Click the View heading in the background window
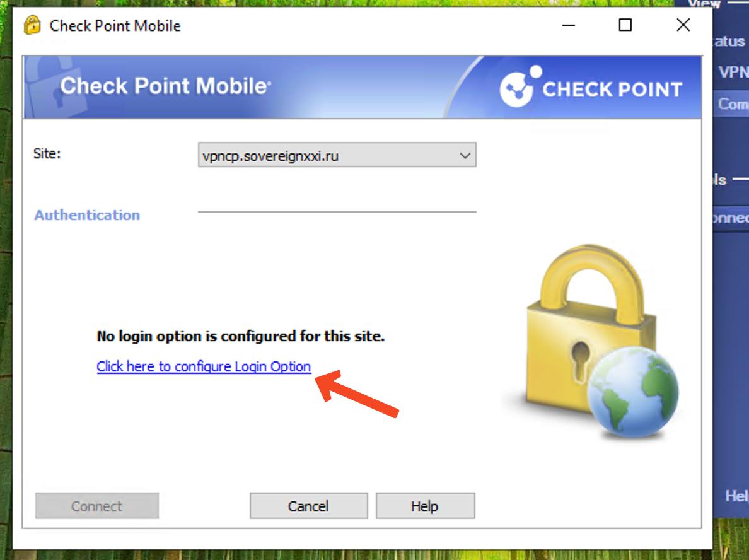749x560 pixels. [x=704, y=4]
